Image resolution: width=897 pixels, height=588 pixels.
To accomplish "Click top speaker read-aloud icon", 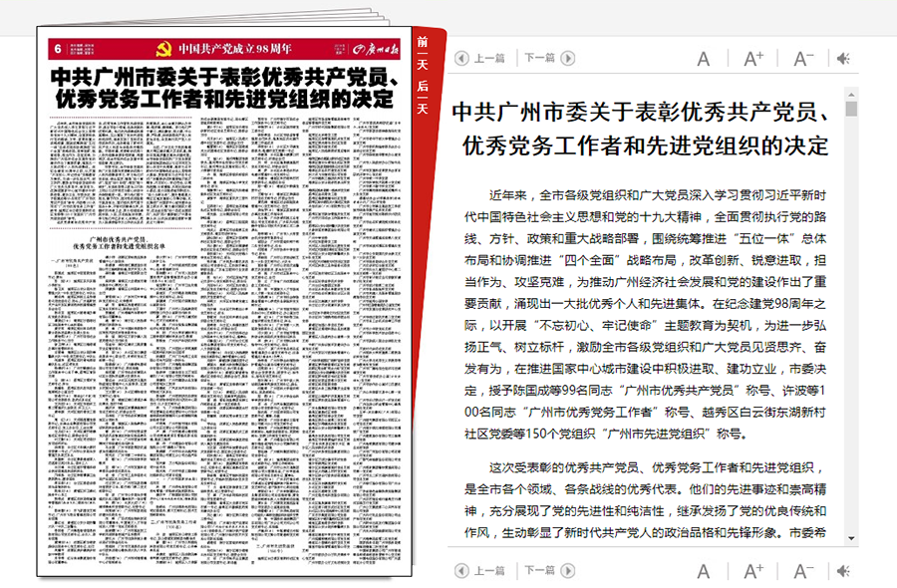I will click(843, 59).
